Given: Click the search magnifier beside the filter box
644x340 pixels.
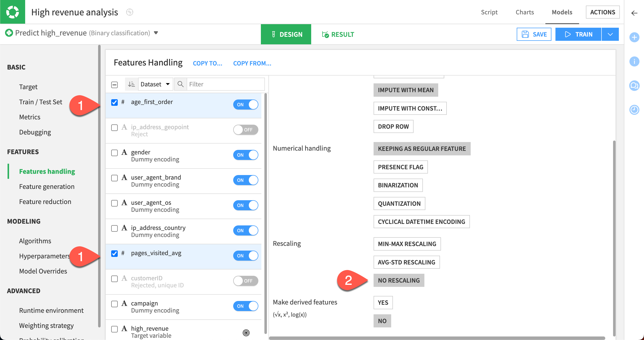Looking at the screenshot, I should tap(180, 84).
